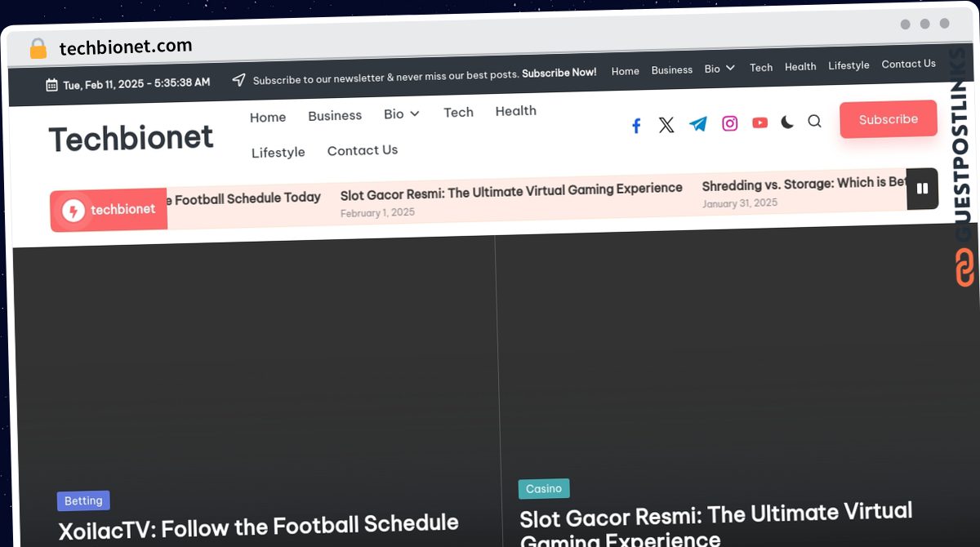Expand the Bio dropdown in top bar
The image size is (980, 547).
[x=719, y=69]
